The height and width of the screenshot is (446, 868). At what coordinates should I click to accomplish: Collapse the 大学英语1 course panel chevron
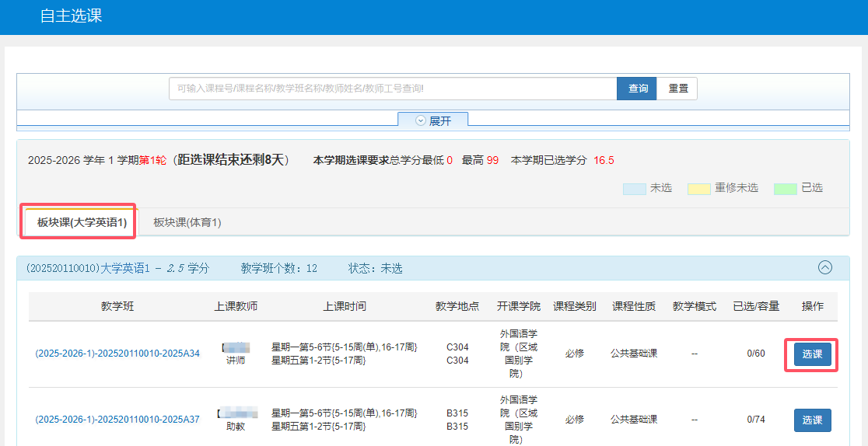825,268
